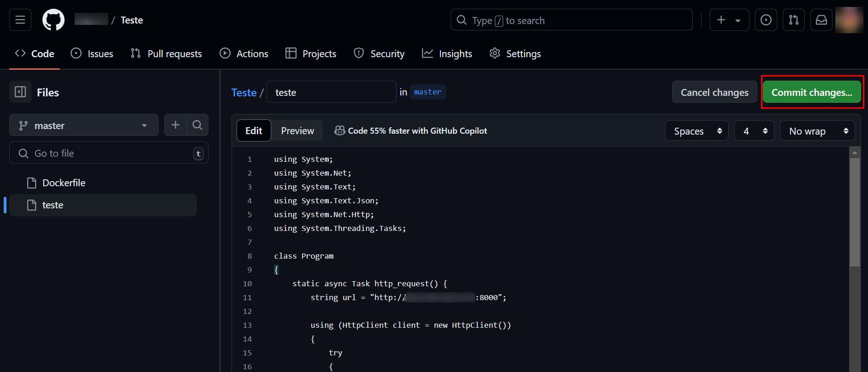Open the Spaces indent mode dropdown

point(696,131)
